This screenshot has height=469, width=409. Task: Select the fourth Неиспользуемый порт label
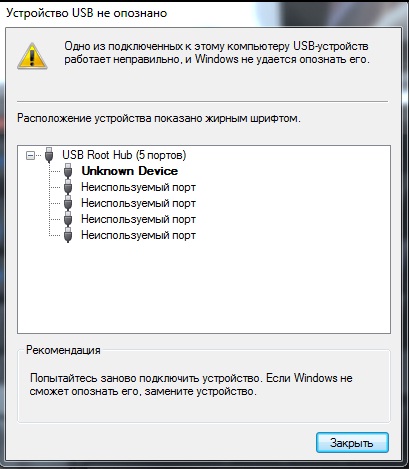point(138,235)
